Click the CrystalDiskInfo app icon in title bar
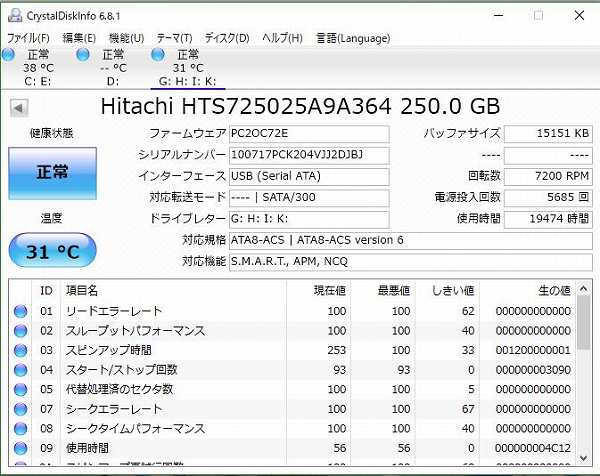The width and height of the screenshot is (600, 476). pyautogui.click(x=15, y=16)
